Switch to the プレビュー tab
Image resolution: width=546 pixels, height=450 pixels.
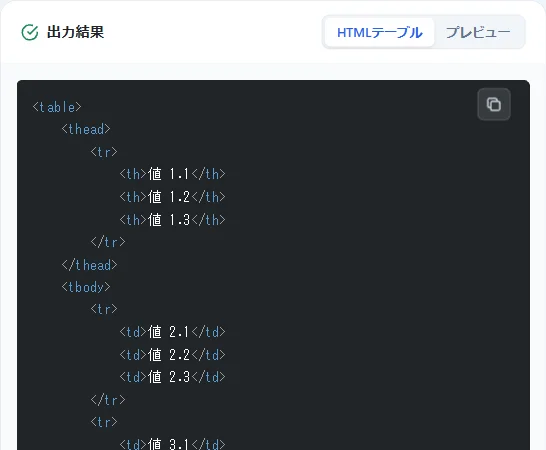(478, 33)
